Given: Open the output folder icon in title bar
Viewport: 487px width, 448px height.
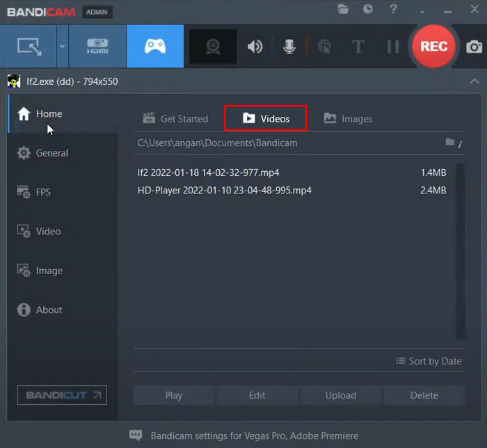Looking at the screenshot, I should click(343, 9).
